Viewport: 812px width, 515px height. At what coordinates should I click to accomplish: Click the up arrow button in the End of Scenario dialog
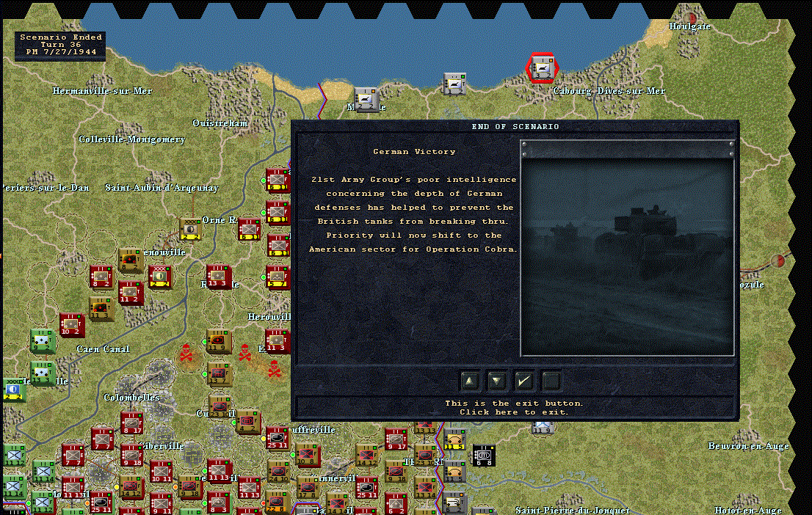tap(470, 381)
